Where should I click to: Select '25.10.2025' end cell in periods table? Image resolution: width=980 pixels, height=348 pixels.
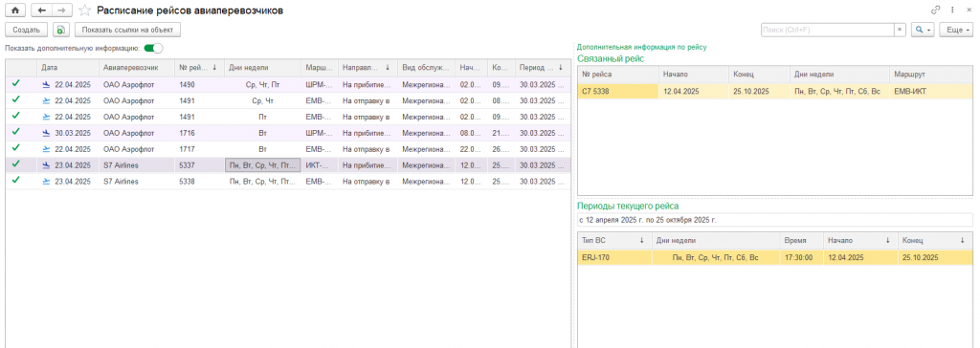pos(935,257)
